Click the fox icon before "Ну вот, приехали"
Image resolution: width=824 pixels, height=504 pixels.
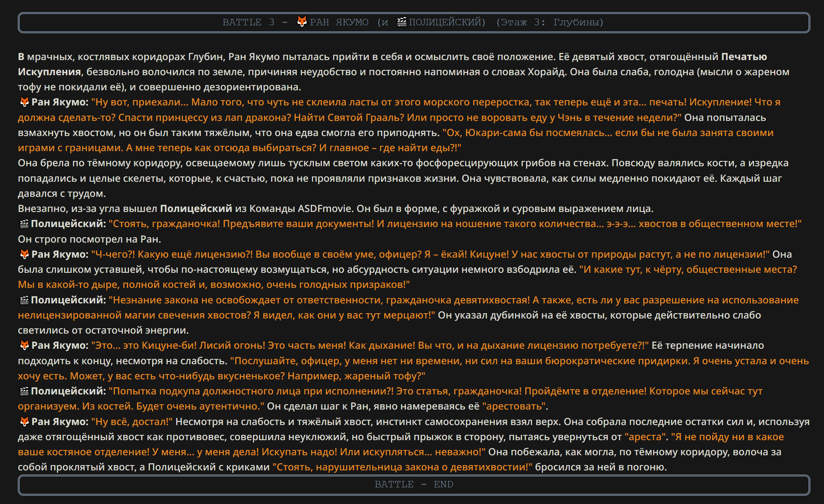click(24, 102)
